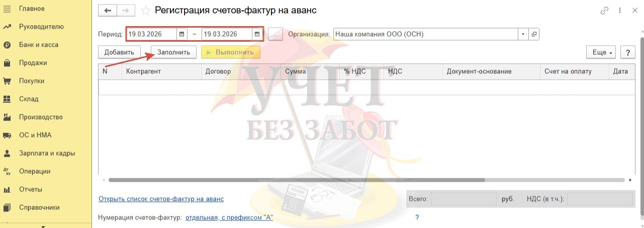Click the Добавить button
Viewport: 644px width, 228px height.
click(x=119, y=52)
